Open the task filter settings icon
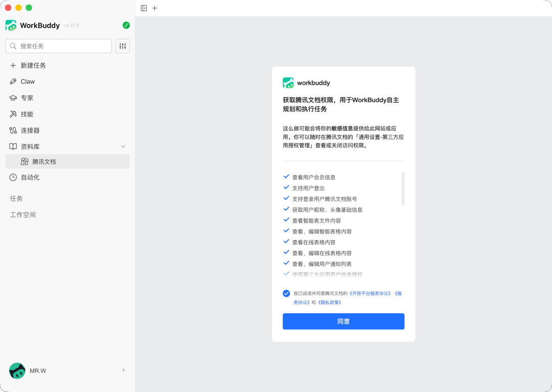 [x=123, y=46]
